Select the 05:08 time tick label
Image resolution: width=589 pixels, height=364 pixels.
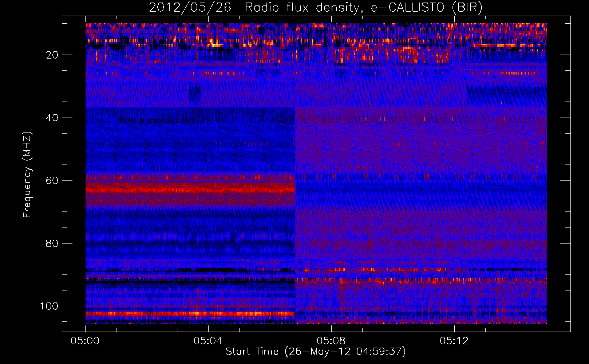pos(331,341)
